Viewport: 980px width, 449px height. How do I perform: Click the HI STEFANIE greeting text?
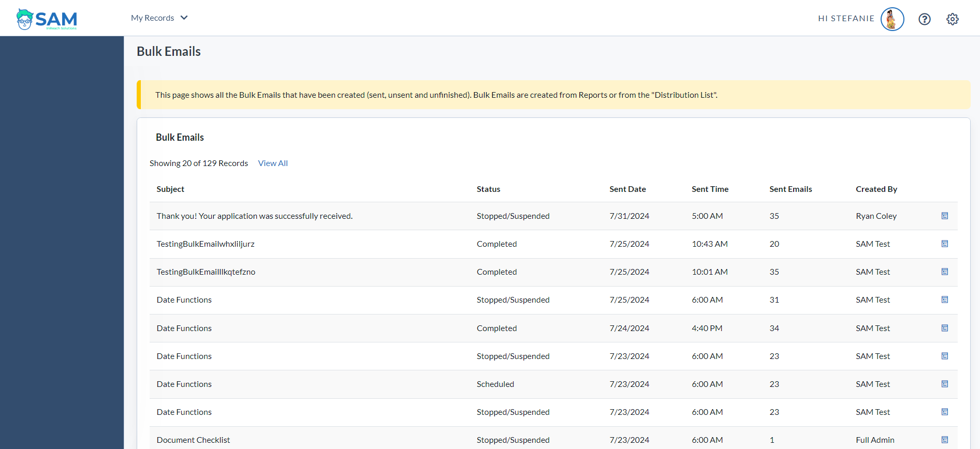click(x=846, y=19)
